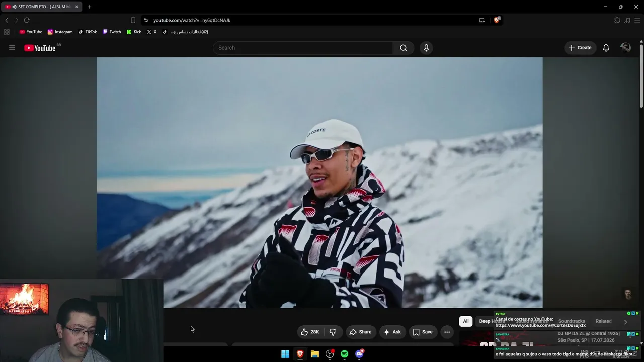Open more actions three-dot menu

click(x=447, y=332)
